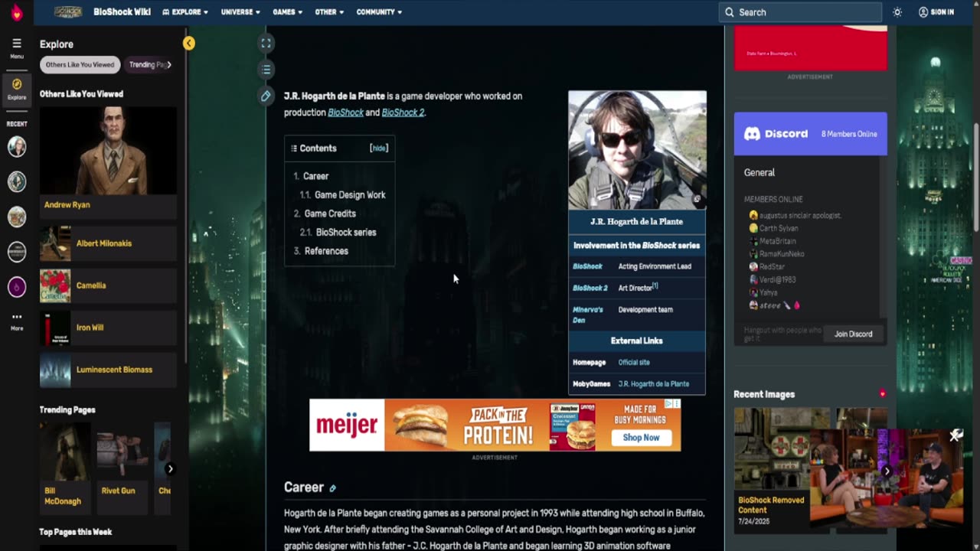Select the Trending Pages tab

[x=148, y=65]
